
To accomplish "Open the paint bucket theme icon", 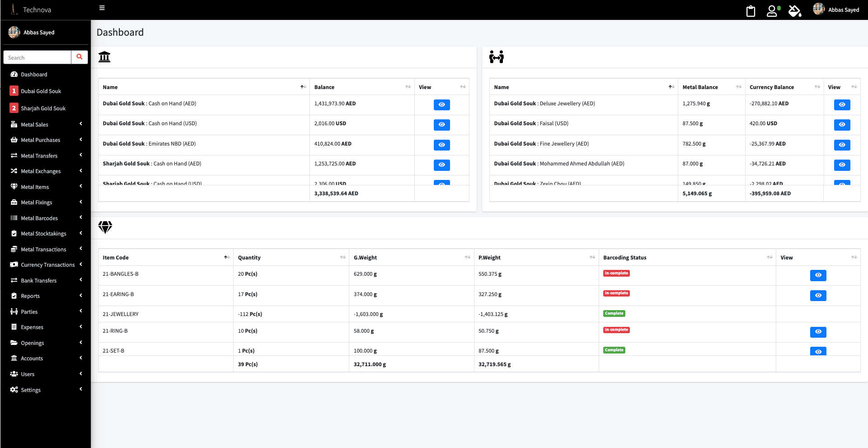I will point(795,11).
